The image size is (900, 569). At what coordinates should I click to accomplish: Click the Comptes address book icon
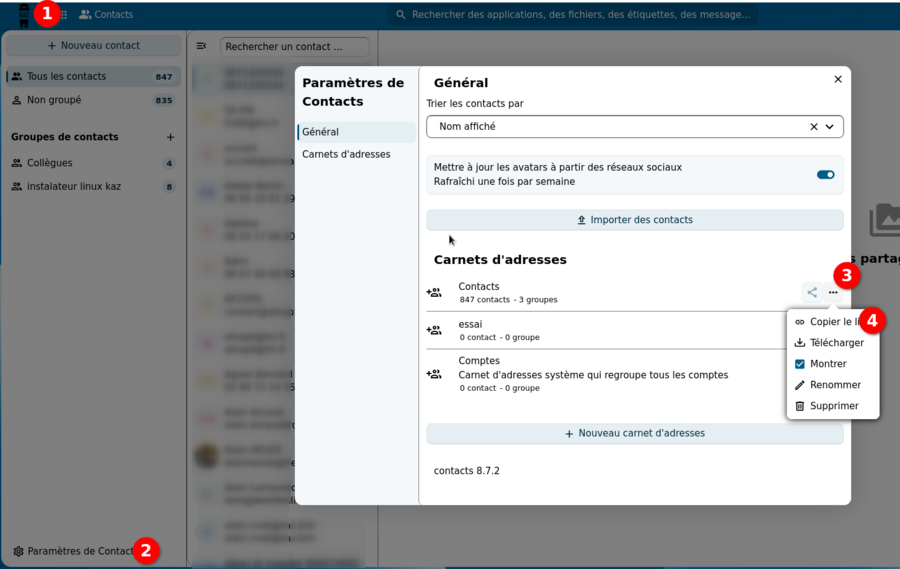tap(434, 374)
